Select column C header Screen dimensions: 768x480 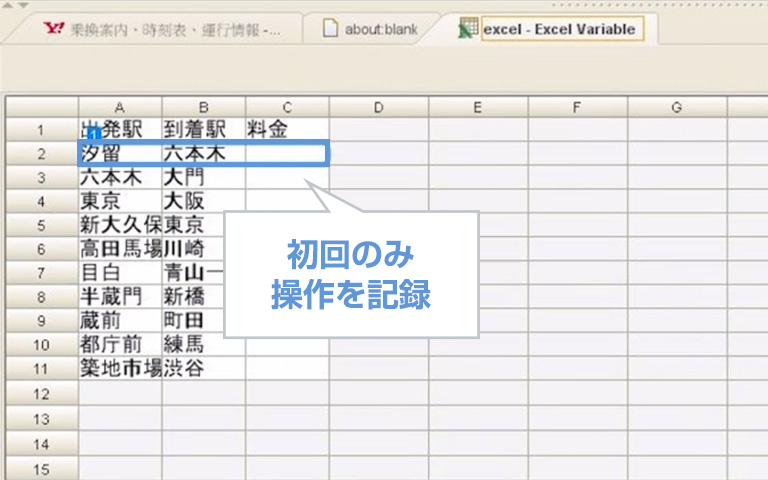pos(288,107)
